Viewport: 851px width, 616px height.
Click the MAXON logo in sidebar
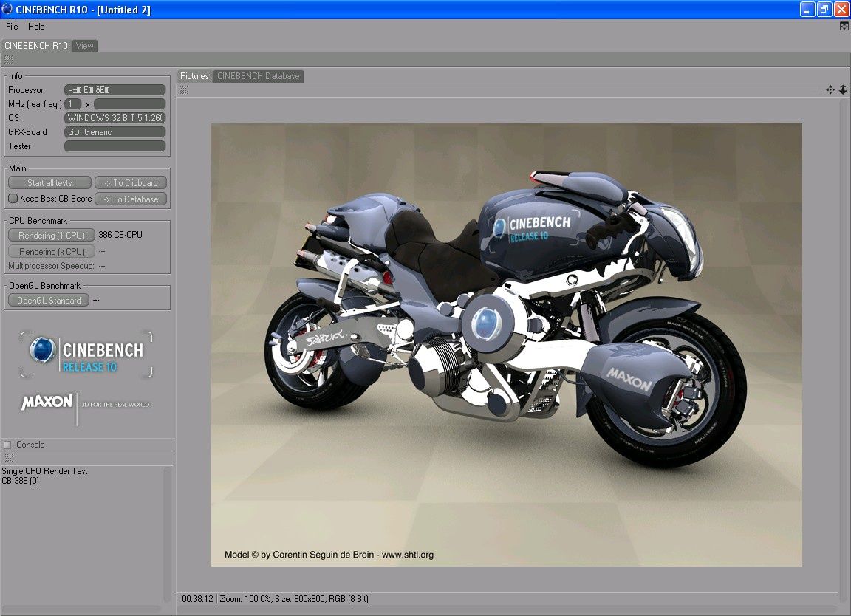pos(47,402)
